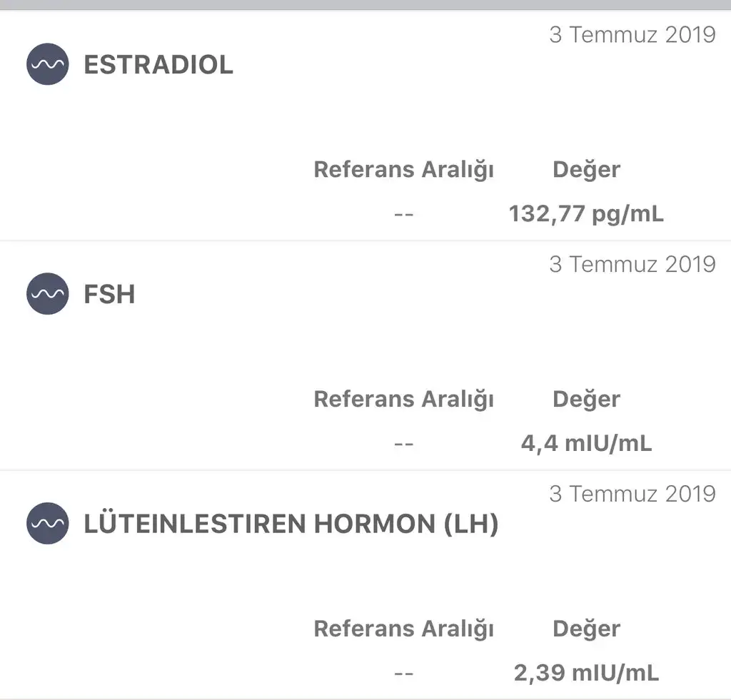Click Referans Aralığı label under ESTRADIOL
Viewport: 731px width, 700px height.
404,170
